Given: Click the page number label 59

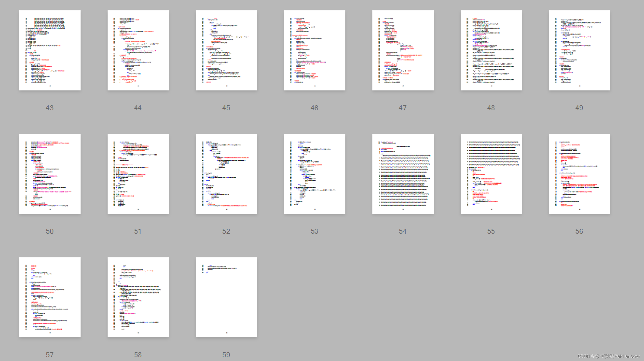Looking at the screenshot, I should [x=226, y=355].
